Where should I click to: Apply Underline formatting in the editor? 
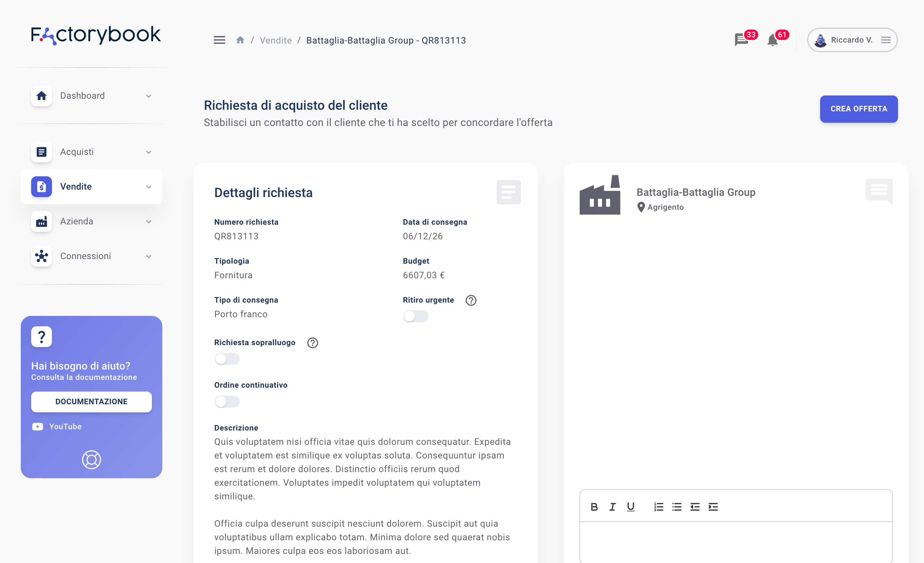[631, 507]
